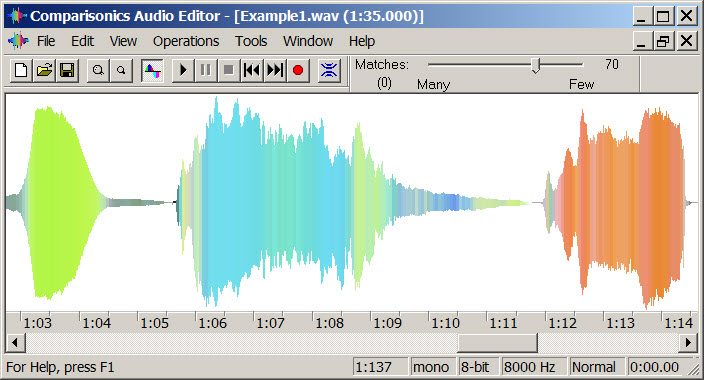Click the blue find-matches icon
Viewport: 704px width, 380px height.
[x=329, y=71]
